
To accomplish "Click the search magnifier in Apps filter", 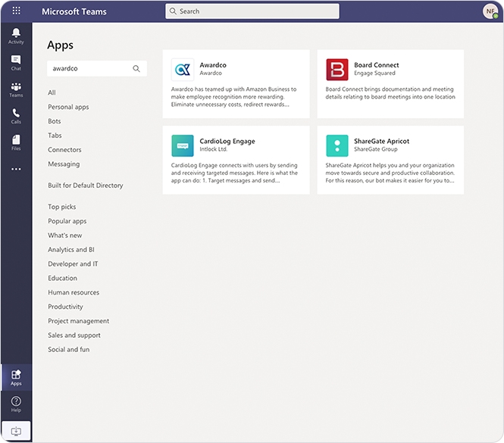I will coord(136,68).
